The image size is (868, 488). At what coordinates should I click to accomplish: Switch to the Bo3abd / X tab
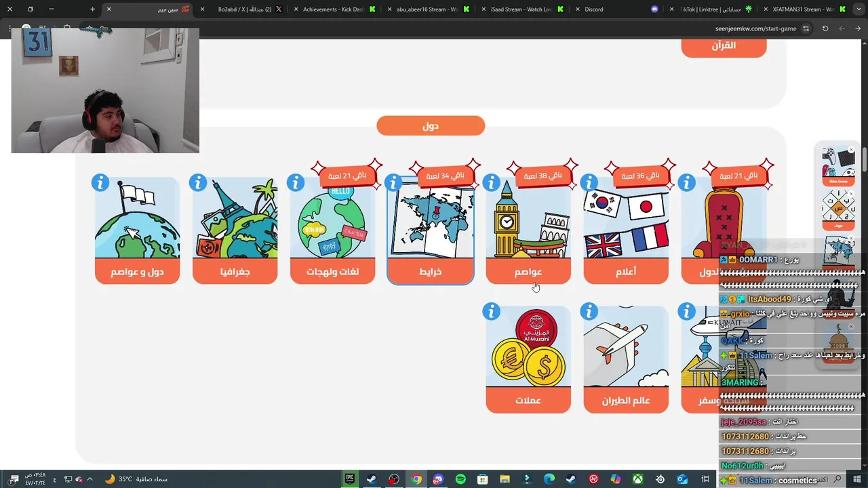click(x=245, y=9)
